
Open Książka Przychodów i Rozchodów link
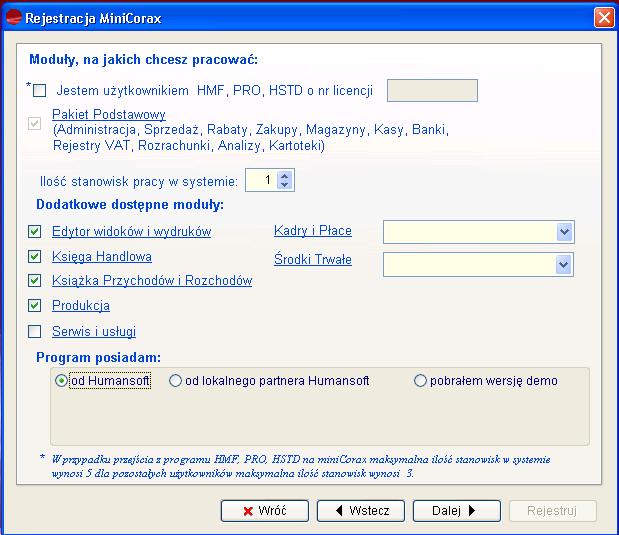coord(152,281)
